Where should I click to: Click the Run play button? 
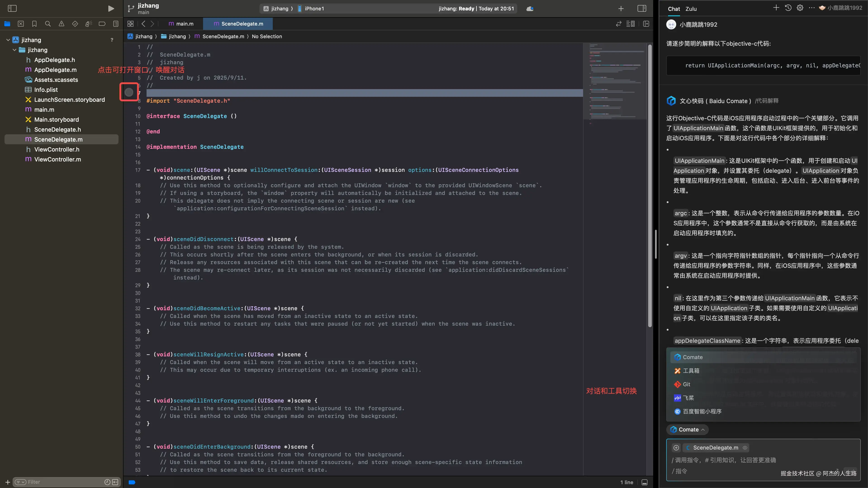click(x=111, y=8)
